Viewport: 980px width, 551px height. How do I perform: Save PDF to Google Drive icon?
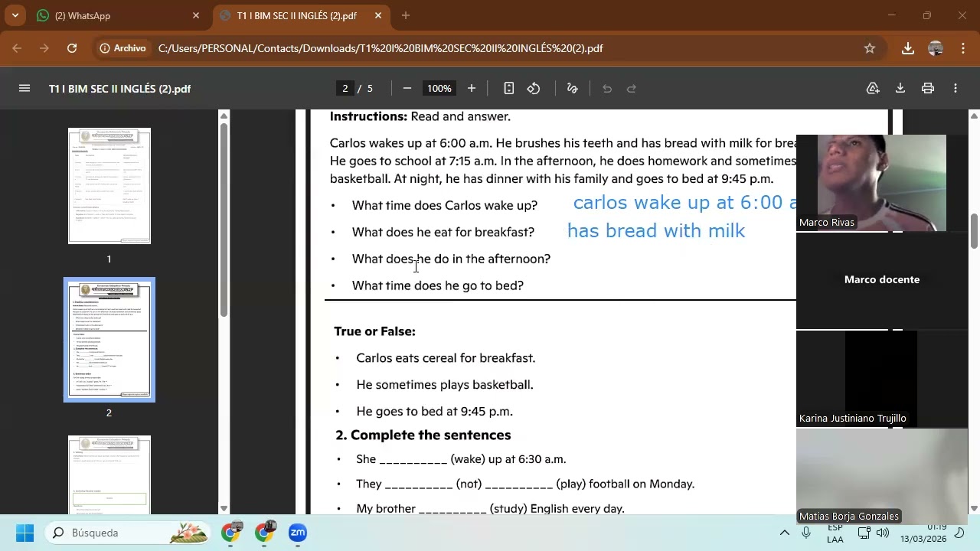tap(873, 89)
